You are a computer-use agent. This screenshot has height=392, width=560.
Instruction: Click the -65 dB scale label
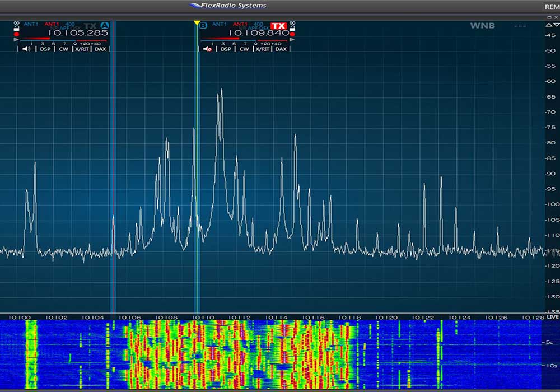pyautogui.click(x=550, y=97)
